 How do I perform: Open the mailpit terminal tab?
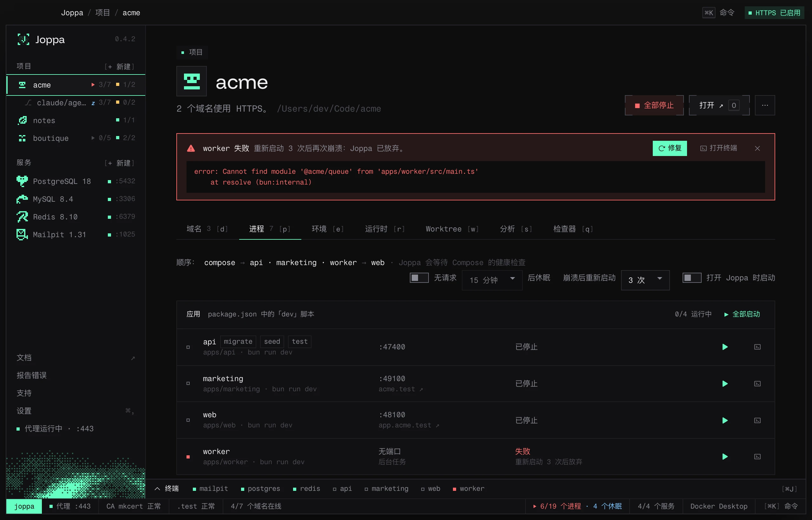210,489
